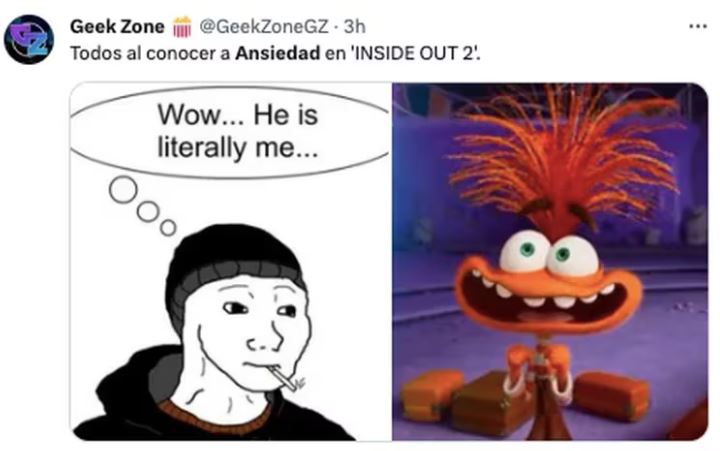Click the cigarette in the Wojak's mouth
The image size is (720, 451).
pos(285,378)
